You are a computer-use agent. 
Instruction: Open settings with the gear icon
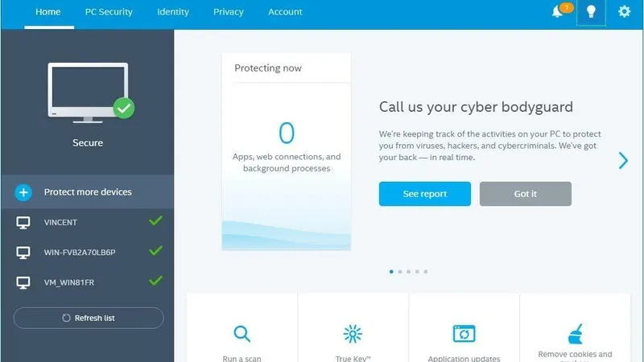click(x=625, y=11)
